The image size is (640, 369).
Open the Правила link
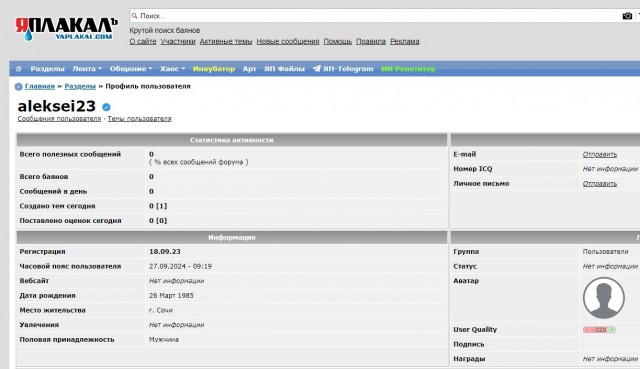pyautogui.click(x=371, y=41)
